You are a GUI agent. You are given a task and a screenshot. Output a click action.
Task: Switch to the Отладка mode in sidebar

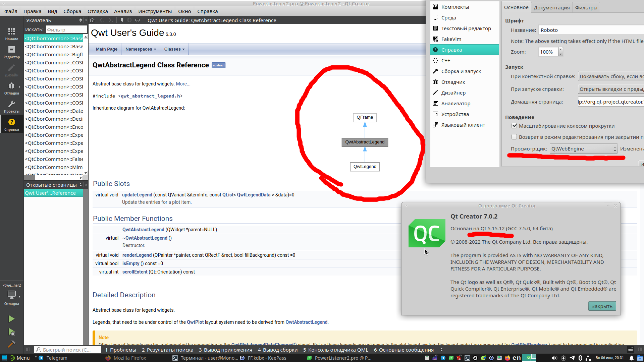[12, 88]
